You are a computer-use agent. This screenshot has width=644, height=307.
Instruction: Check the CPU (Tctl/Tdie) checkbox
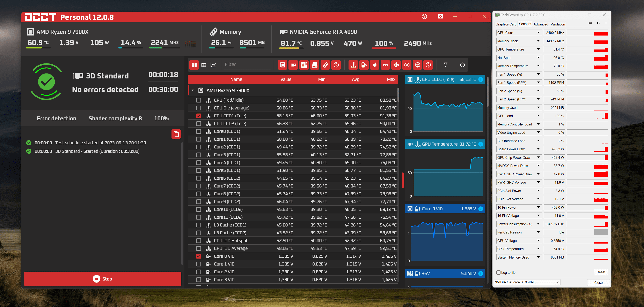coord(198,100)
